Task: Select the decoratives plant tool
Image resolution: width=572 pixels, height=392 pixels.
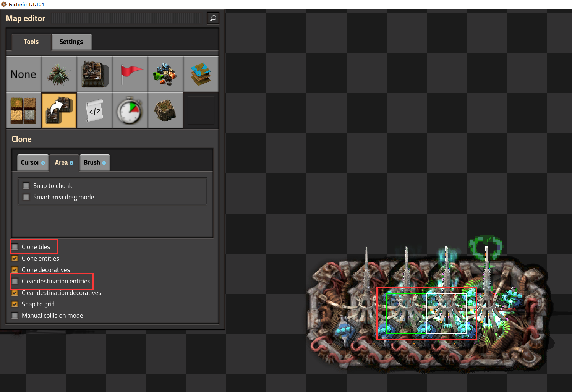Action: click(59, 74)
